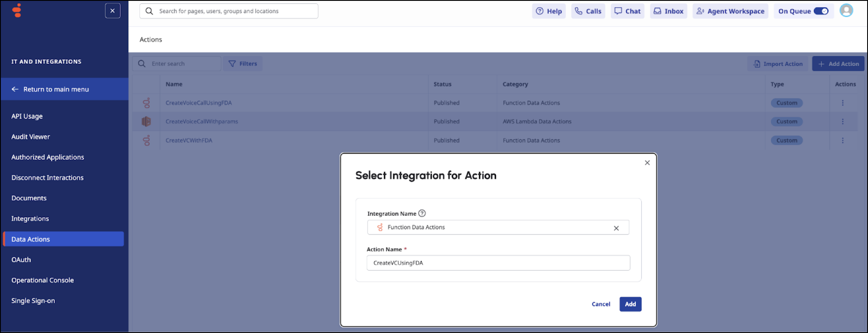Open the Integration Name dropdown
This screenshot has width=868, height=333.
tap(498, 227)
